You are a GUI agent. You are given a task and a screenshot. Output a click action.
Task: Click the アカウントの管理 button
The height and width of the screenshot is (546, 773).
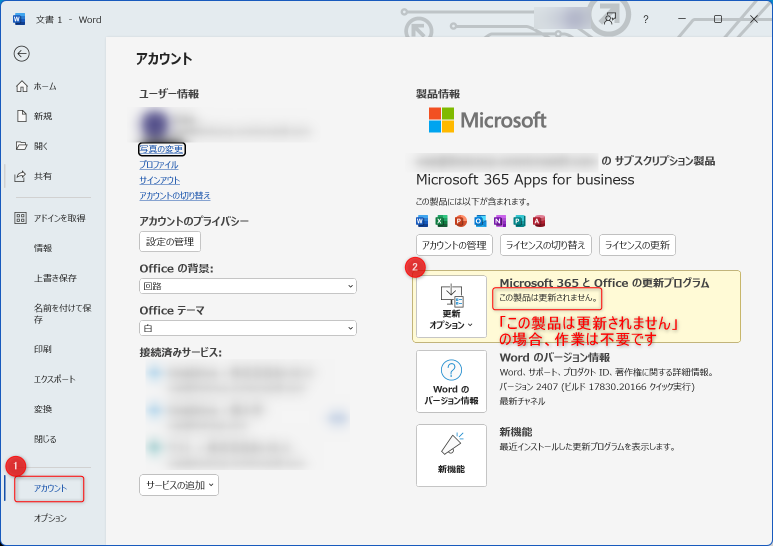point(454,245)
